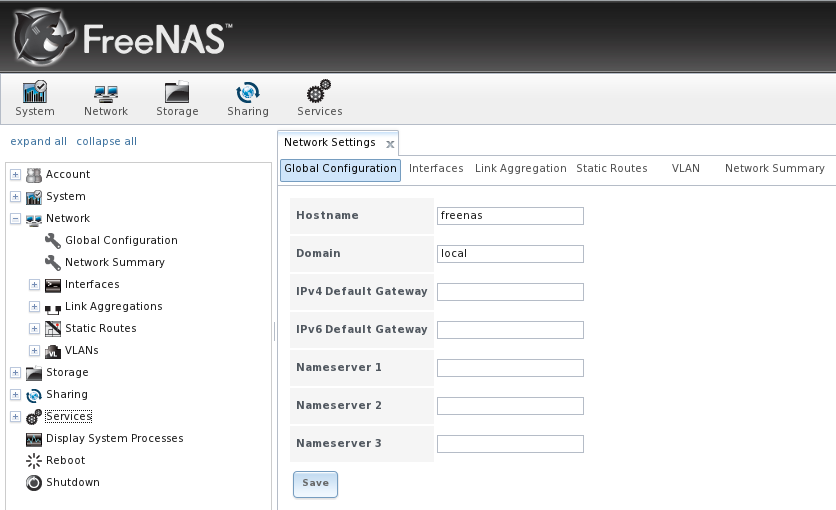Switch to the Link Aggregation tab

(520, 168)
